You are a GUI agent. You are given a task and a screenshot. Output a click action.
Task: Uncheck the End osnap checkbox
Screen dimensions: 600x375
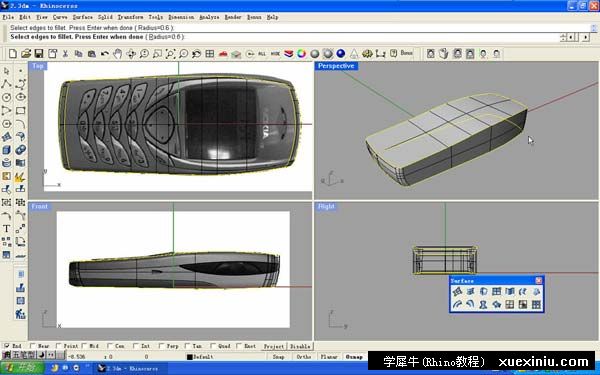tap(7, 346)
